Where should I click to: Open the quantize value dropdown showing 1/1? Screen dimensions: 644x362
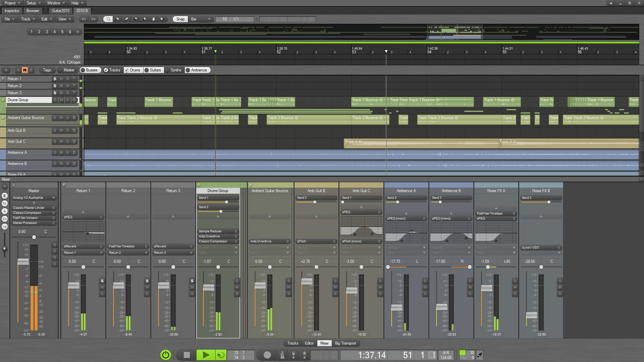click(x=236, y=18)
